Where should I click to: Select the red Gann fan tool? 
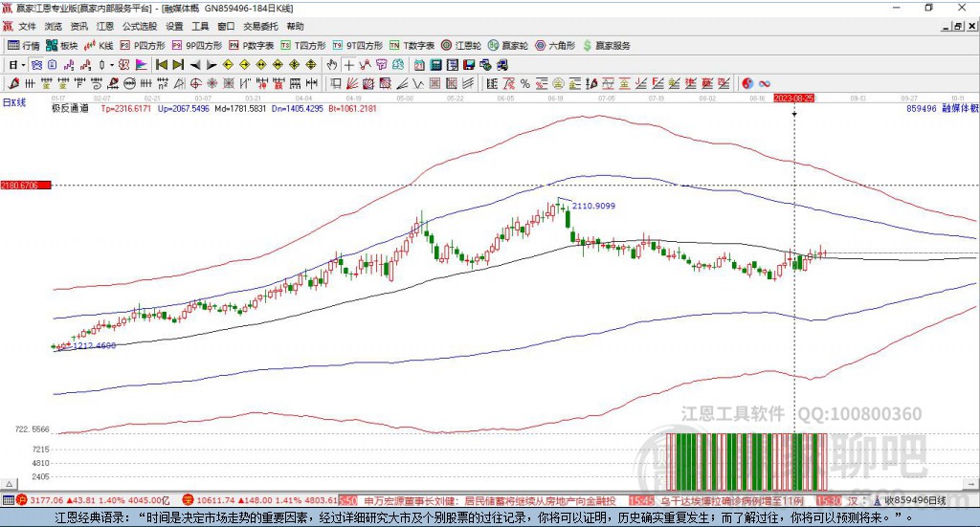coord(352,83)
